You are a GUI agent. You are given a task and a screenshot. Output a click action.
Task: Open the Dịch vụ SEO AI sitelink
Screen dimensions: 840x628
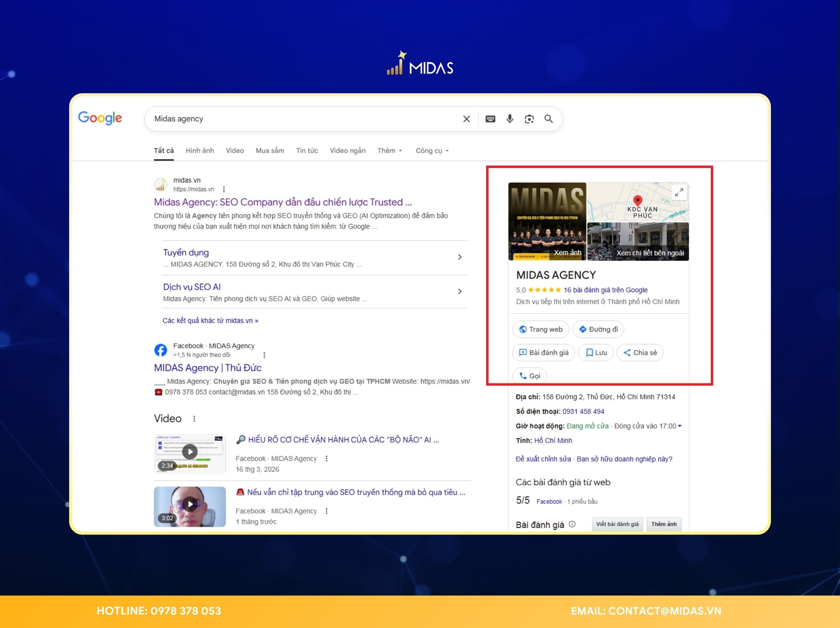[x=192, y=287]
